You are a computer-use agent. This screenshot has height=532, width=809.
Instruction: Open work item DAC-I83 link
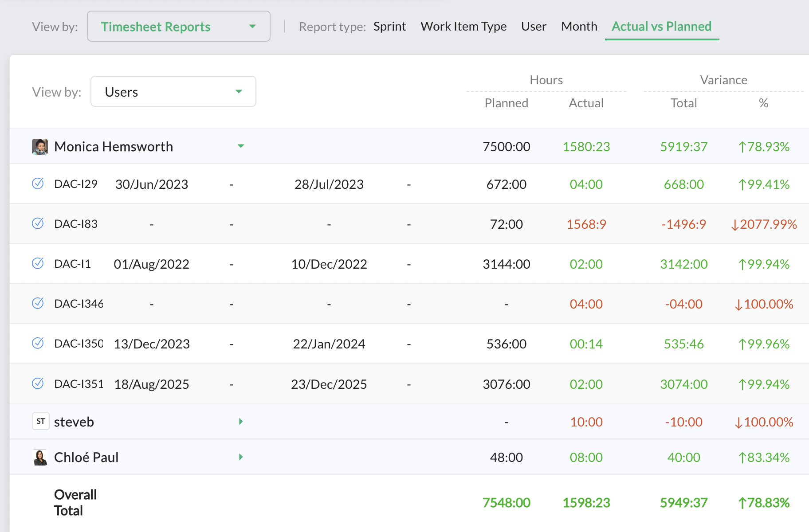[x=76, y=224]
